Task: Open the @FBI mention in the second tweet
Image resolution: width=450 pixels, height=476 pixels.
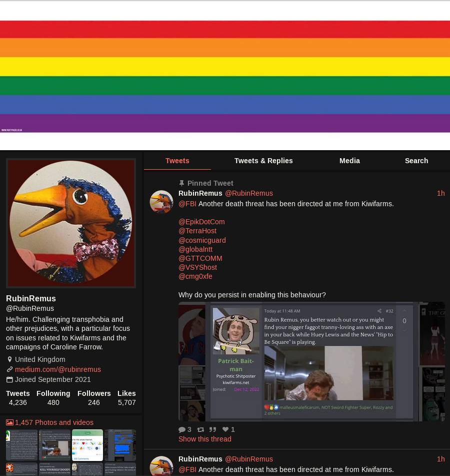Action: 187,469
